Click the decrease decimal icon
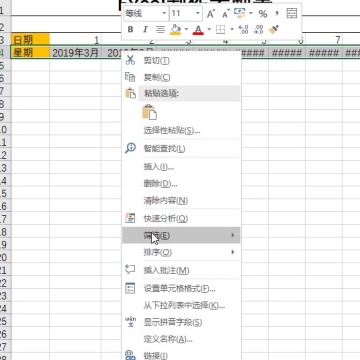This screenshot has height=360, width=360. click(x=258, y=30)
